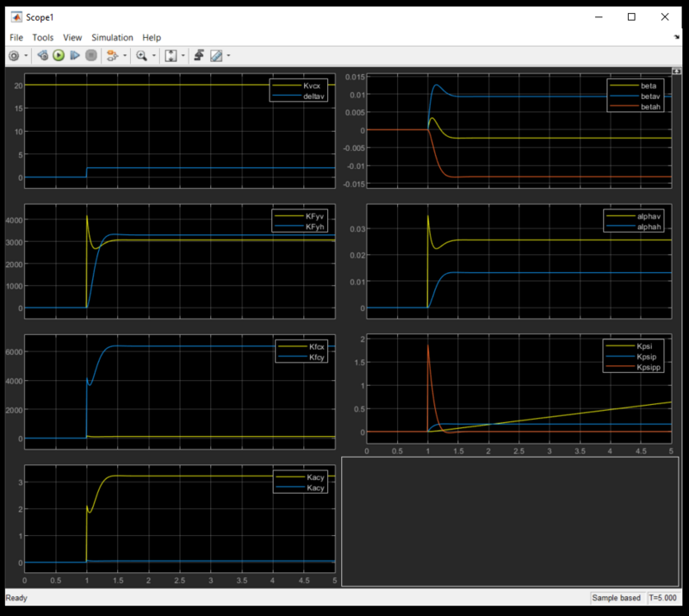Expand the Configuration Properties dropdown arrow
The width and height of the screenshot is (689, 616).
pos(26,56)
